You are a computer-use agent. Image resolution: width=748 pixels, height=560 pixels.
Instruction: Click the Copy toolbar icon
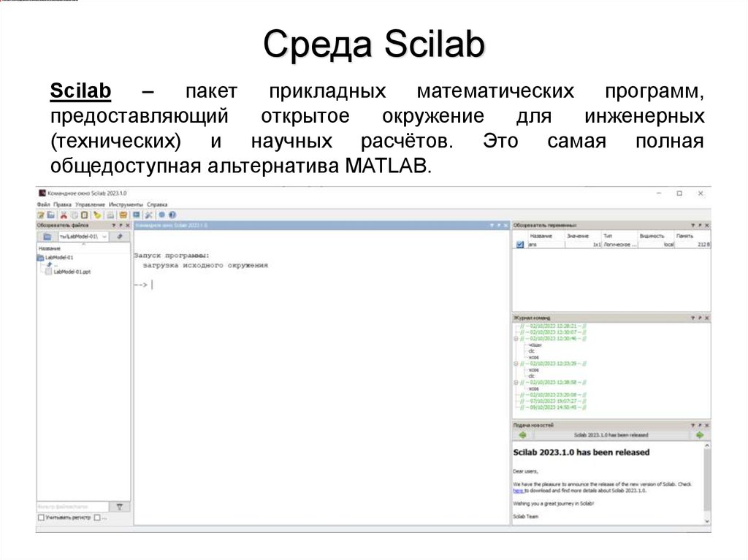click(x=75, y=215)
